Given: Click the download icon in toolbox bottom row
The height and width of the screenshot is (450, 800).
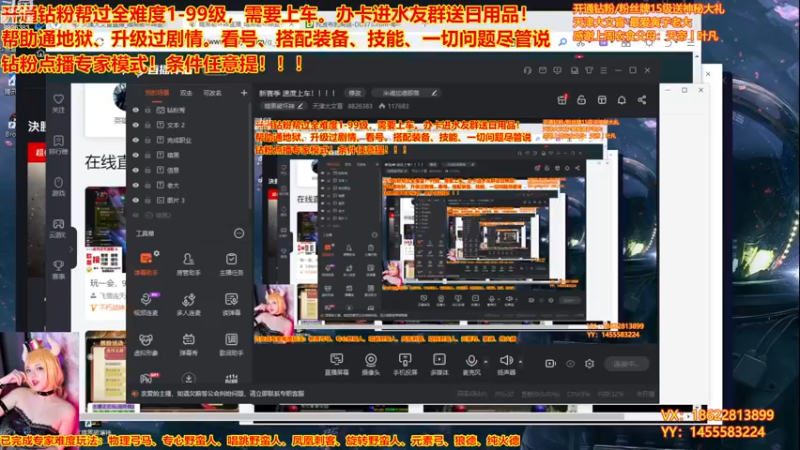Looking at the screenshot, I should (188, 378).
